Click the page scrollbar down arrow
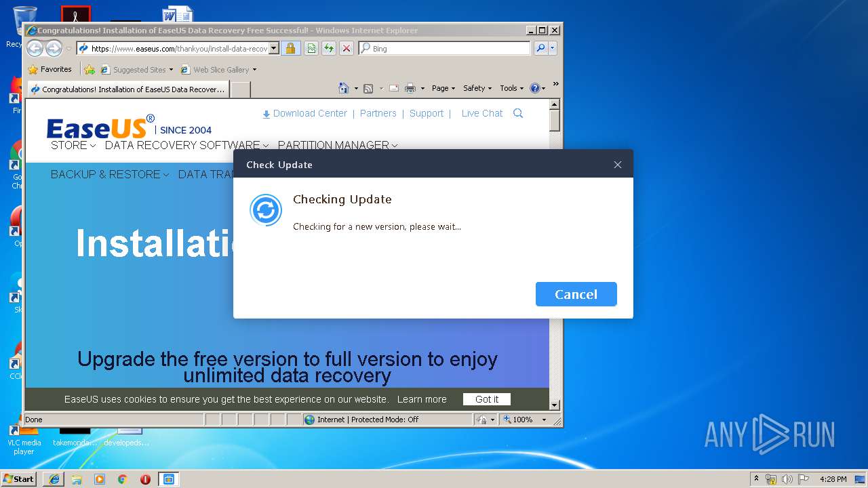This screenshot has width=868, height=488. pos(555,405)
